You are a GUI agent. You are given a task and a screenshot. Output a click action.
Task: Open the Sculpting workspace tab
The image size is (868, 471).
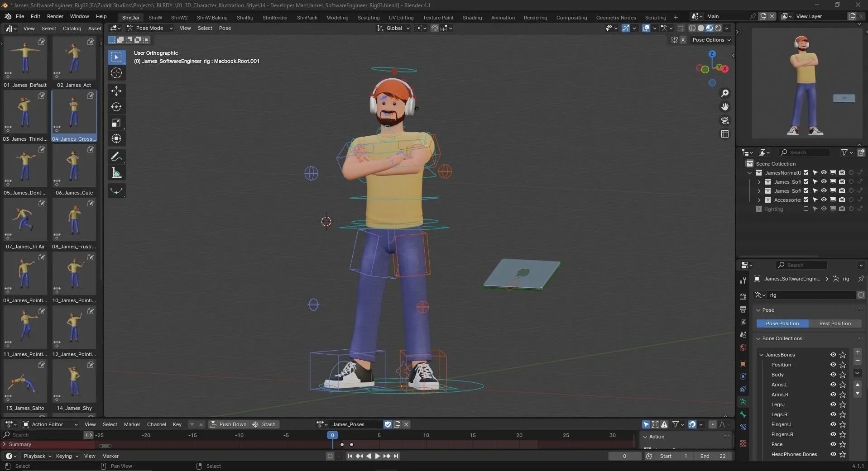(369, 17)
